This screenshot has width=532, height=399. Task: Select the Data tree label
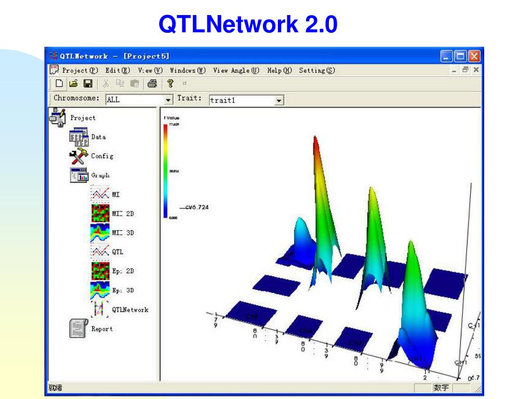(x=98, y=137)
